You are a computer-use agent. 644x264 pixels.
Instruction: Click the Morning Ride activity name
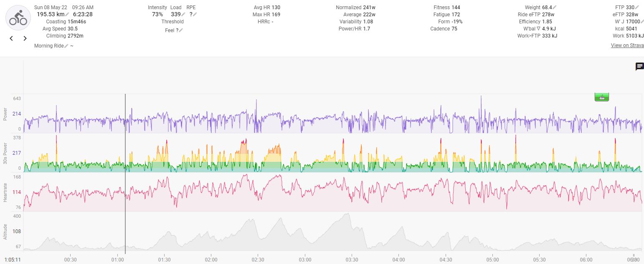[49, 46]
